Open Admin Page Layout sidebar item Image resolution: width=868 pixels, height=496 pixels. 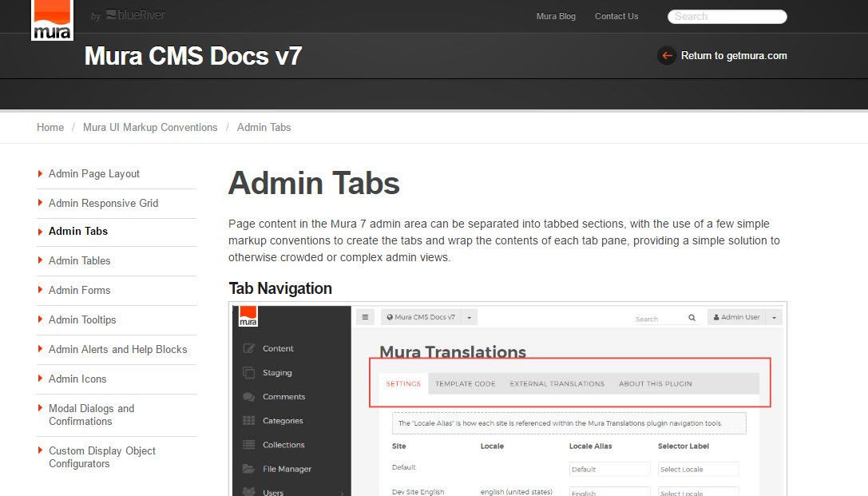(94, 174)
